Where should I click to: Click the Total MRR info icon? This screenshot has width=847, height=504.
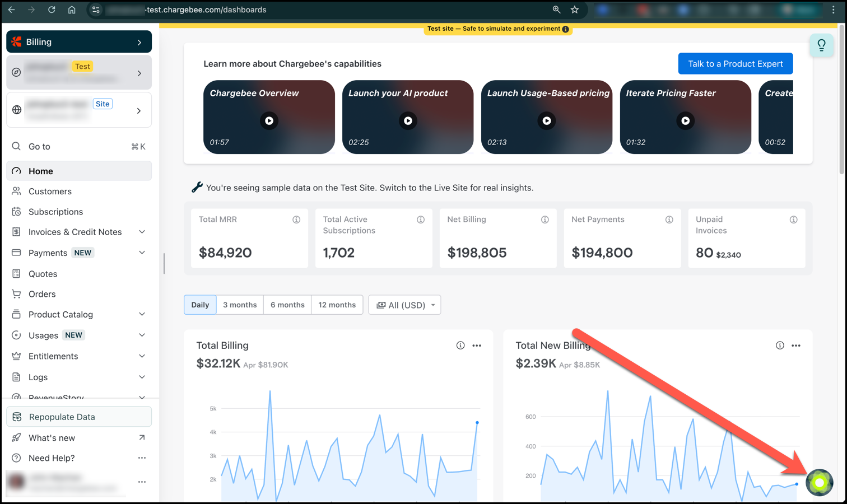click(296, 220)
